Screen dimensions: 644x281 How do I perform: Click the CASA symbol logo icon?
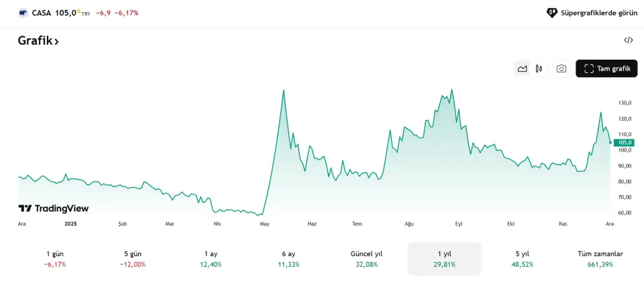click(23, 13)
